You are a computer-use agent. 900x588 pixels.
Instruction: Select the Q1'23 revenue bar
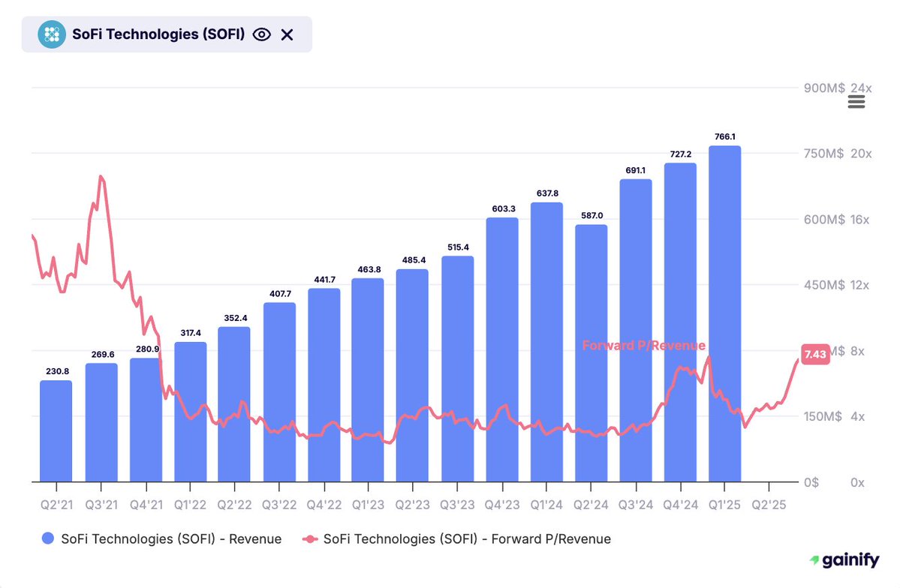[368, 379]
